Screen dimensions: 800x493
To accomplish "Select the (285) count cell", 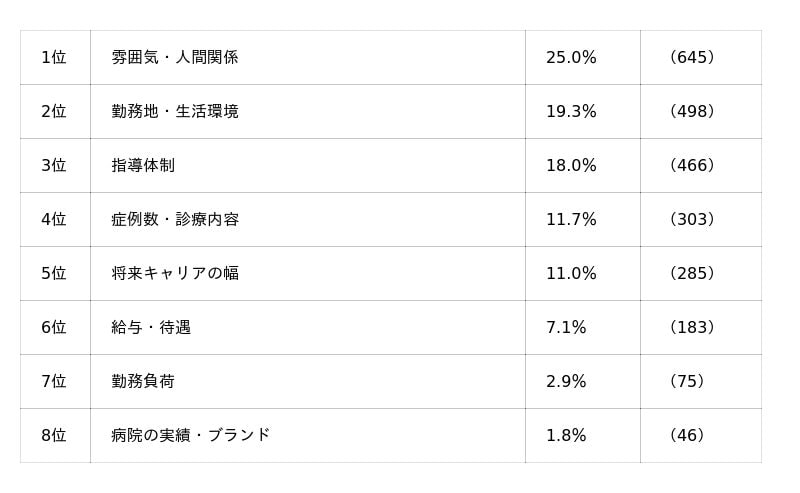I will pyautogui.click(x=692, y=274).
